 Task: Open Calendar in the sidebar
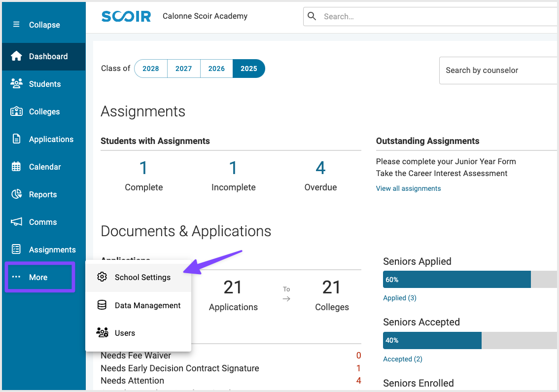(x=44, y=167)
